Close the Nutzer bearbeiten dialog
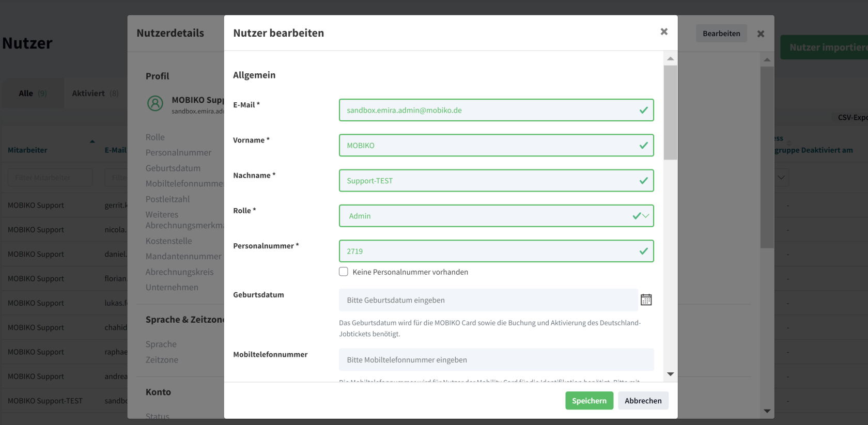Image resolution: width=868 pixels, height=425 pixels. 664,32
